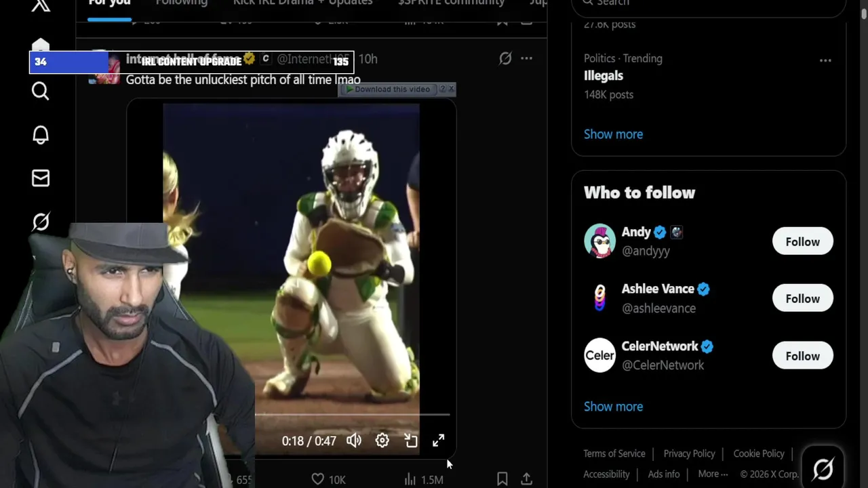Click the Search input field
The width and height of the screenshot is (868, 488).
coord(709,5)
